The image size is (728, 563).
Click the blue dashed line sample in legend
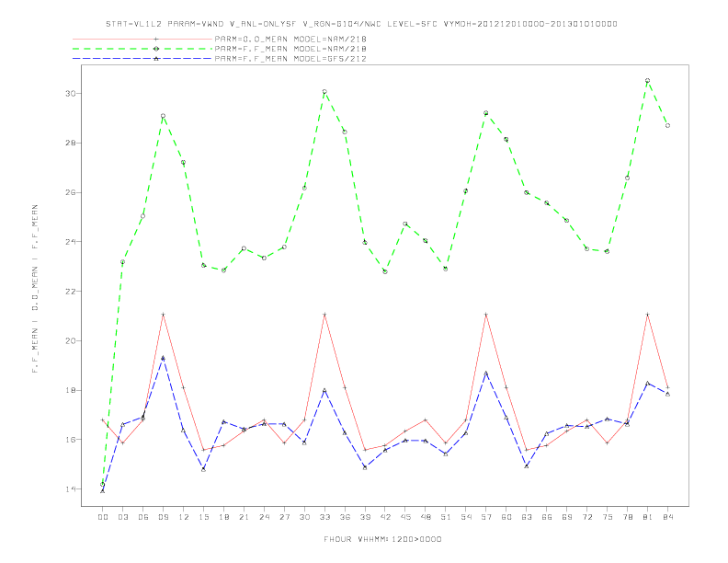tap(142, 59)
